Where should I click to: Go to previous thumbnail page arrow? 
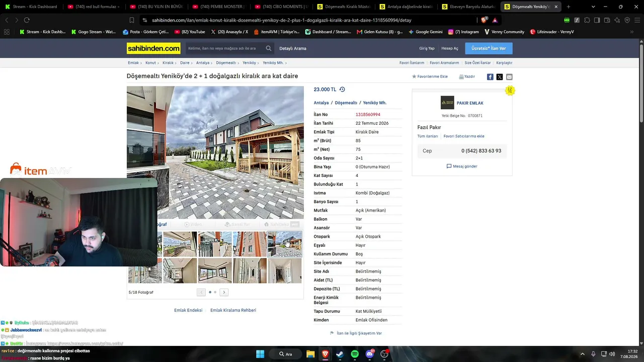pos(201,292)
